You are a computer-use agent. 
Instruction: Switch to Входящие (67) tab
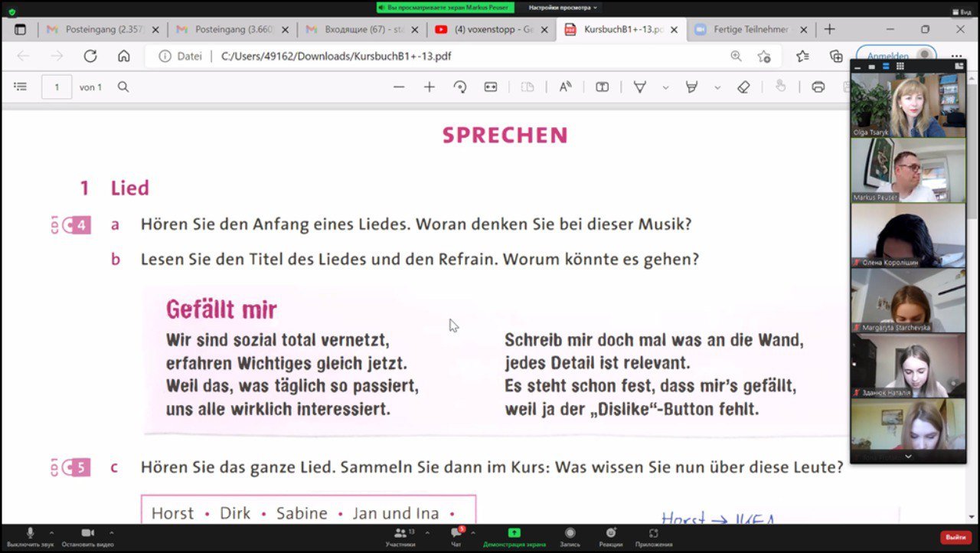361,29
